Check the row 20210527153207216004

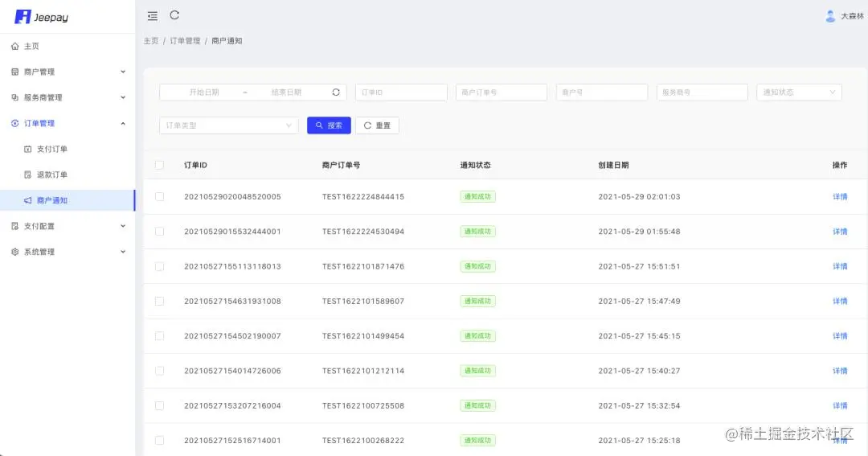click(159, 405)
